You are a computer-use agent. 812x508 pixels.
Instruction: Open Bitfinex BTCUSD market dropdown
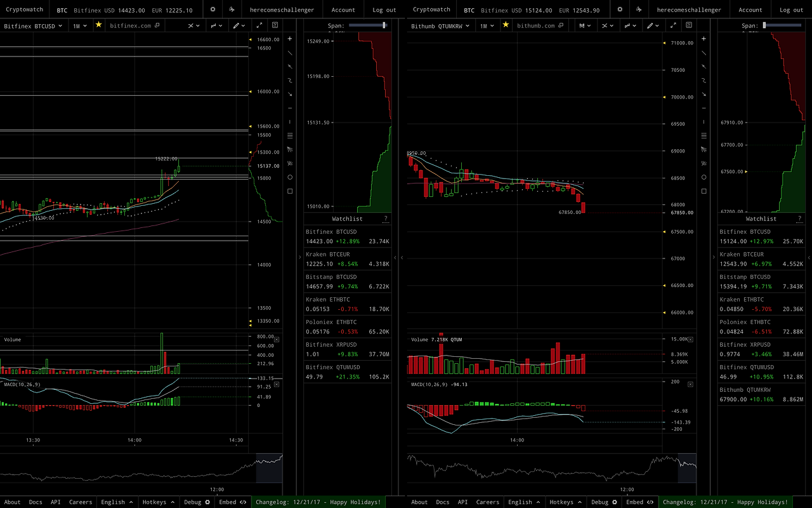34,26
